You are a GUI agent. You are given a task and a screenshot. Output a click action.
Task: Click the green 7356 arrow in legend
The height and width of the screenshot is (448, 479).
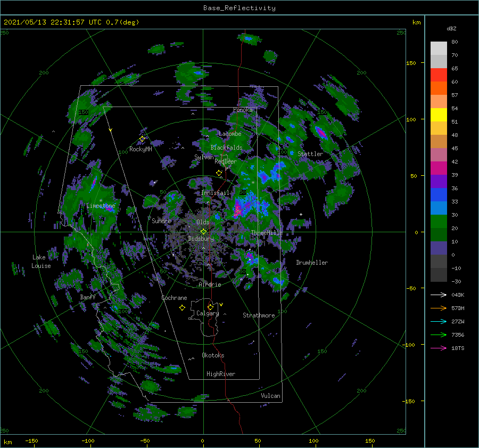439,335
